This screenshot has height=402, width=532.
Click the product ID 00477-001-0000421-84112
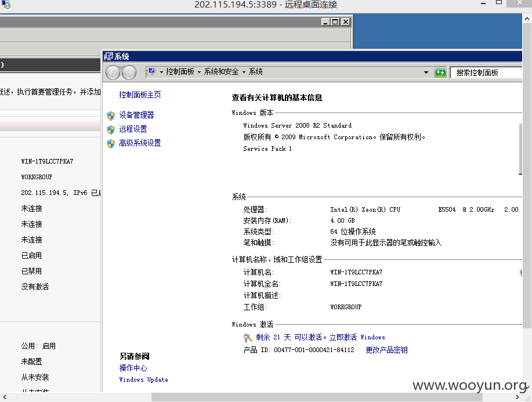pos(314,350)
